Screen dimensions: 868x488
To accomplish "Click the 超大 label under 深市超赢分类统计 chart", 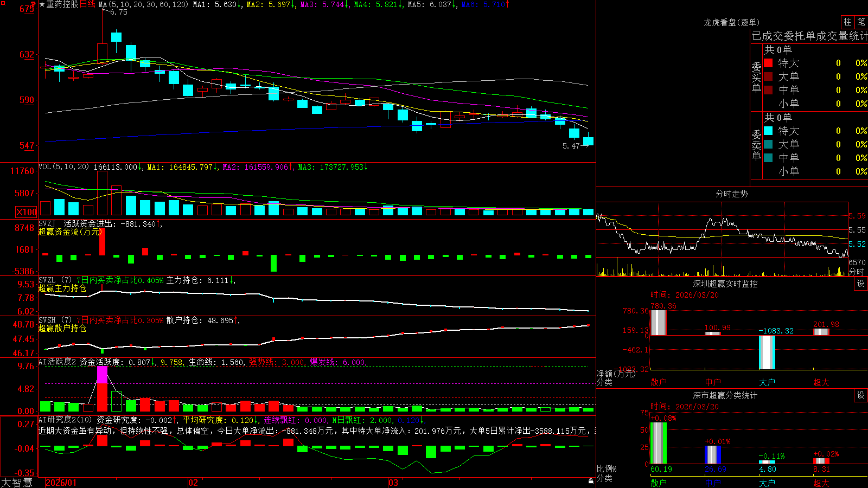I will pyautogui.click(x=821, y=483).
